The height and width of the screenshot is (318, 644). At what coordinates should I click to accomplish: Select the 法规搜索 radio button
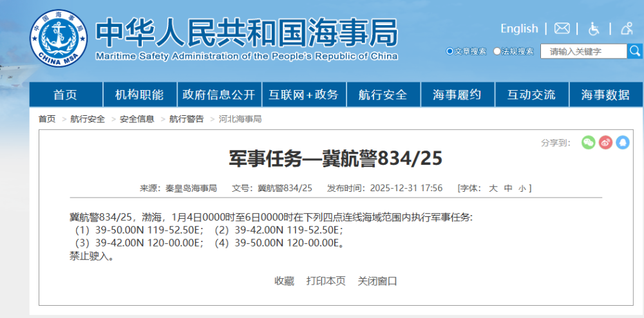click(x=497, y=51)
